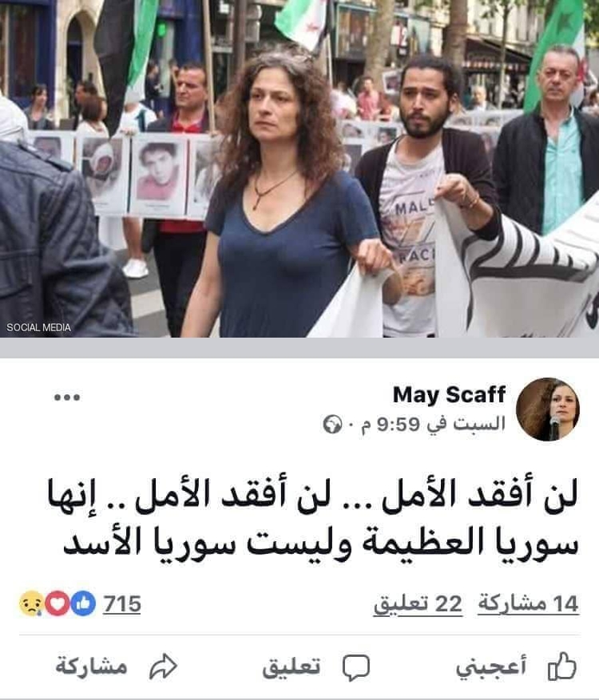Click the SOCIAL MEDIA photo credit label
Image resolution: width=599 pixels, height=700 pixels.
tap(38, 327)
